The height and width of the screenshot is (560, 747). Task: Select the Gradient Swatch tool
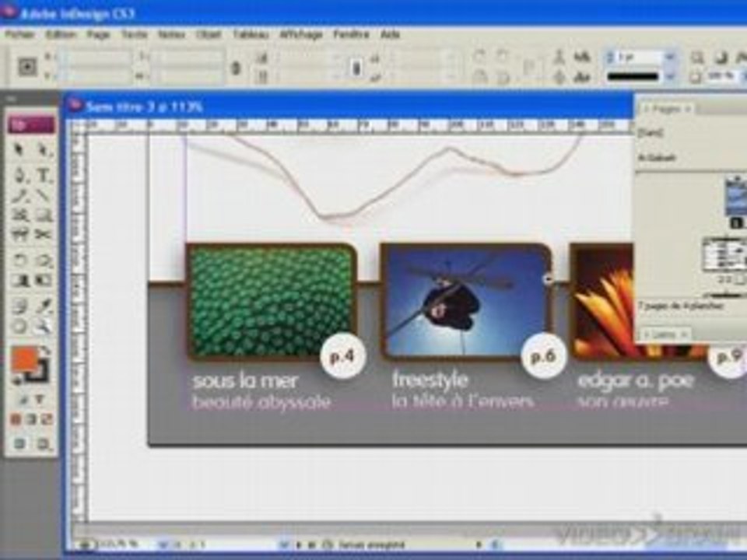[x=19, y=281]
